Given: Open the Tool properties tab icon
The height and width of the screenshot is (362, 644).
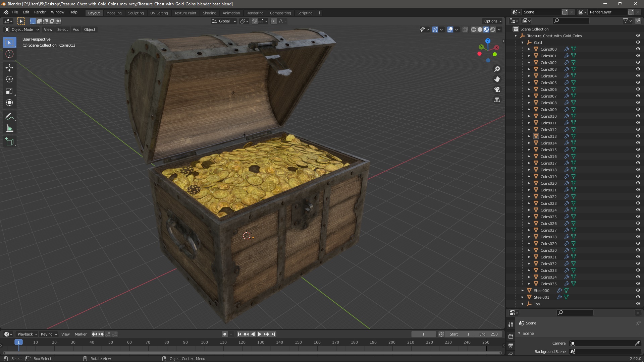Looking at the screenshot, I should [x=511, y=324].
